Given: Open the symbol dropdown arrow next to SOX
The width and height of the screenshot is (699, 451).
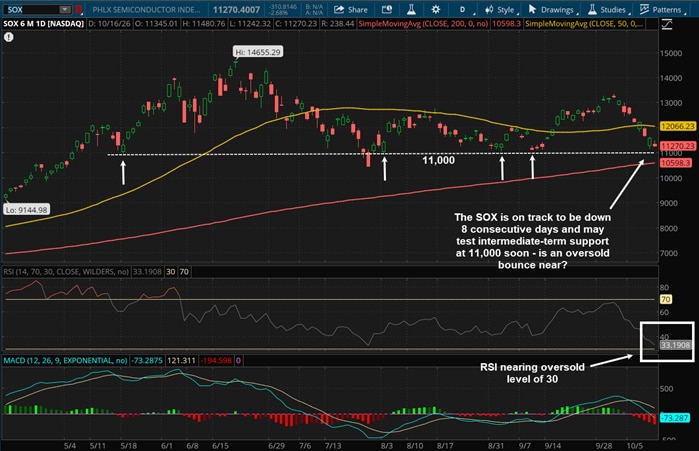Looking at the screenshot, I should pos(65,9).
